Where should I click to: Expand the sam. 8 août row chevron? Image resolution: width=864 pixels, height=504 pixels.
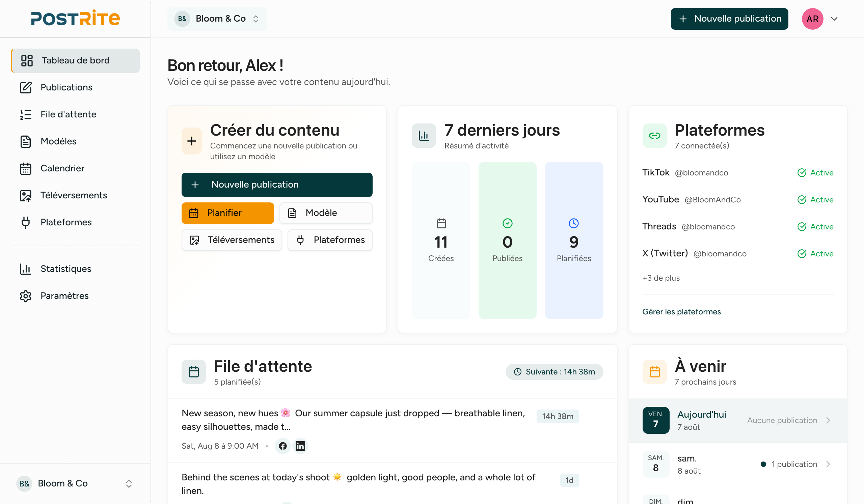pyautogui.click(x=828, y=464)
